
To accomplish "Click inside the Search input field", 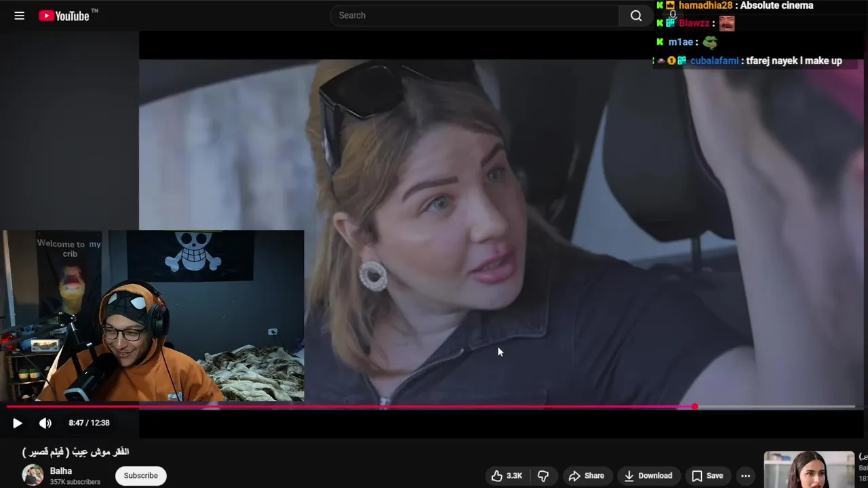I will click(x=475, y=16).
